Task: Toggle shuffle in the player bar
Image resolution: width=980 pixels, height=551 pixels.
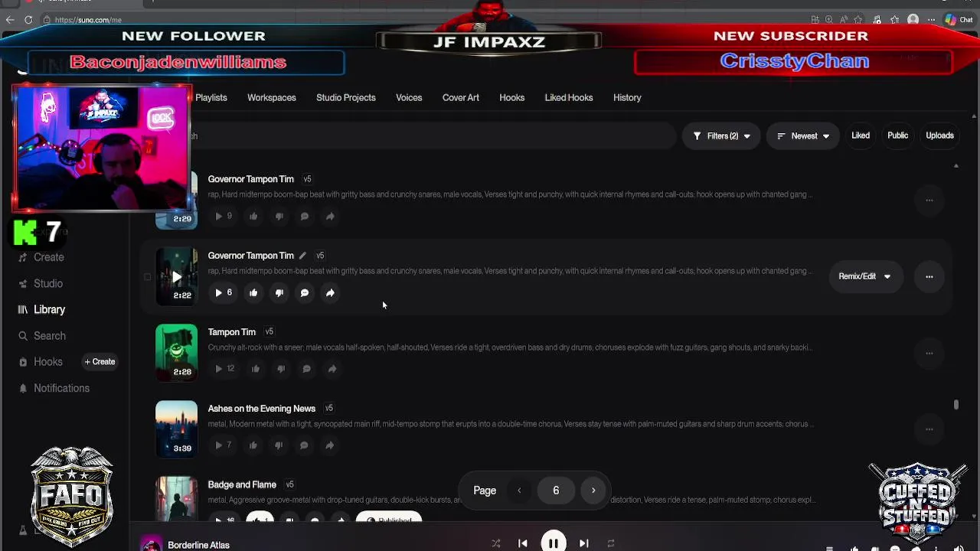Action: click(496, 543)
